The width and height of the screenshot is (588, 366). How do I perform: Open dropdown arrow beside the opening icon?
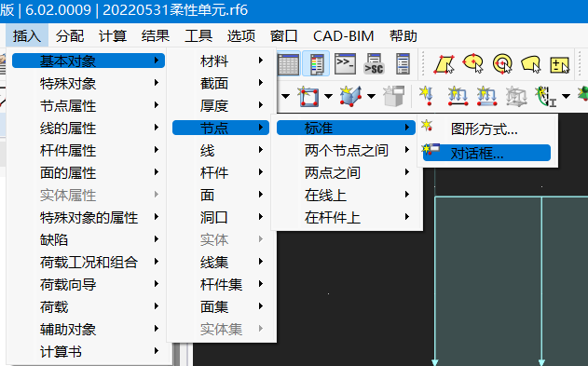pos(329,97)
